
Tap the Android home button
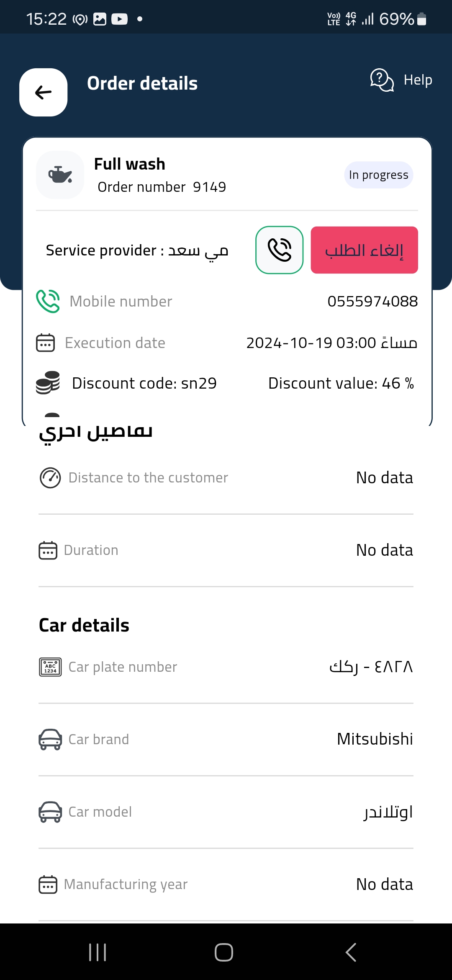224,952
